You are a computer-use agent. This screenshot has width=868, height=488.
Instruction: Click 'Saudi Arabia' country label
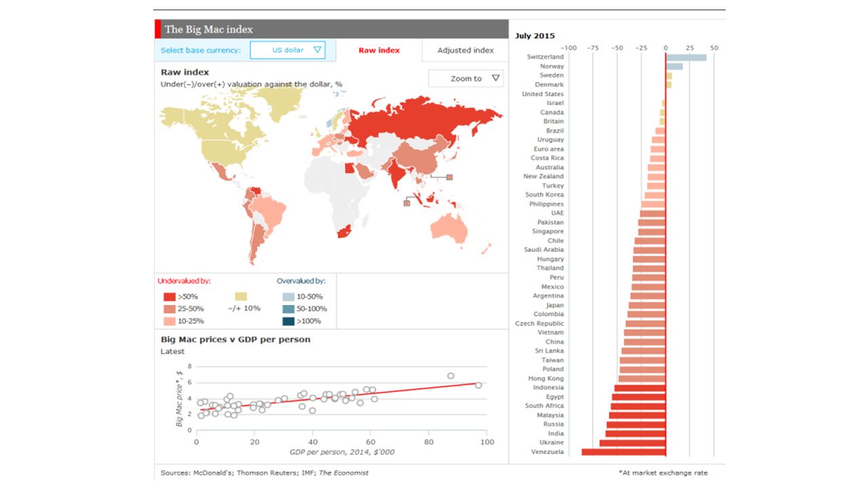(544, 249)
